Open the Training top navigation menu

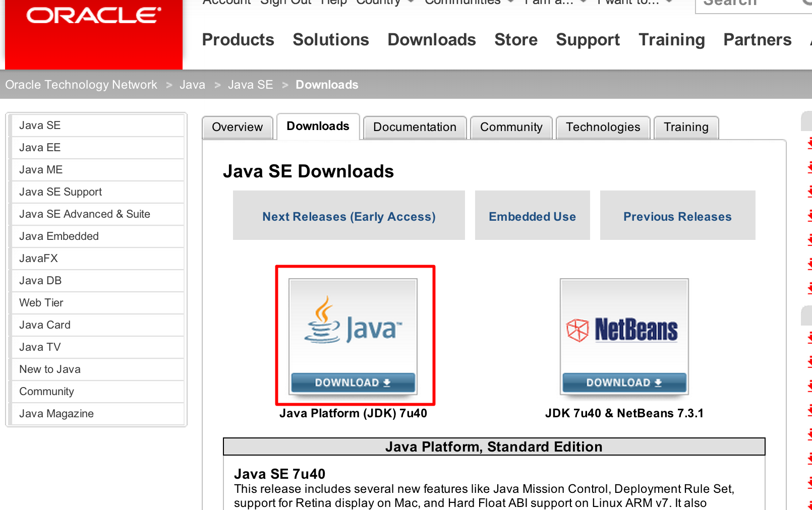[x=672, y=40]
